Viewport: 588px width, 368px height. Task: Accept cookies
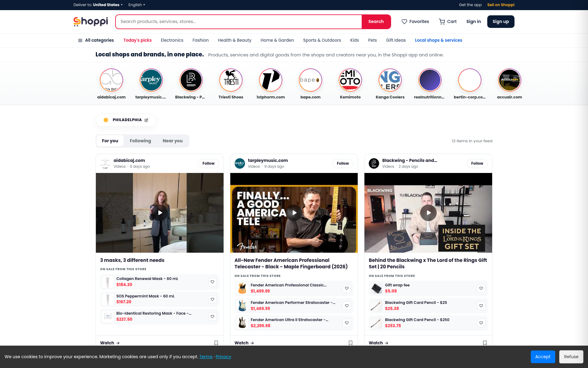[x=543, y=357]
